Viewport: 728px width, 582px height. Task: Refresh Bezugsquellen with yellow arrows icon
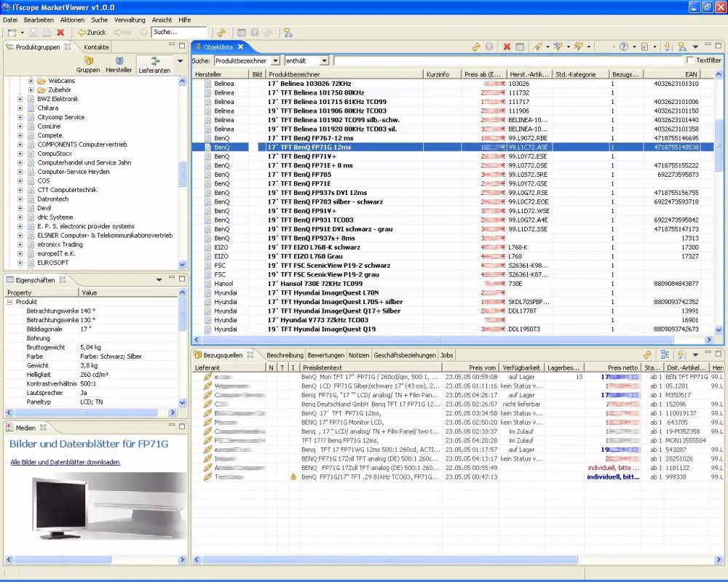[x=647, y=355]
